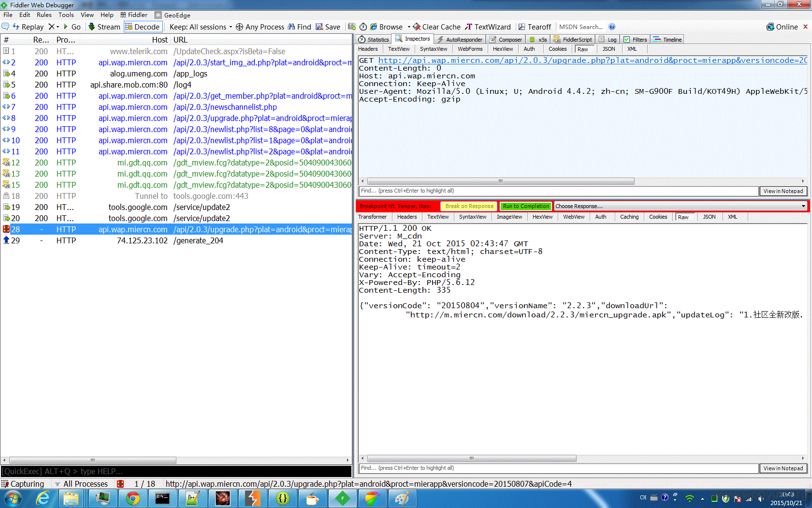Click request pane horizontal scrollbar
The image size is (812, 508).
click(x=500, y=181)
